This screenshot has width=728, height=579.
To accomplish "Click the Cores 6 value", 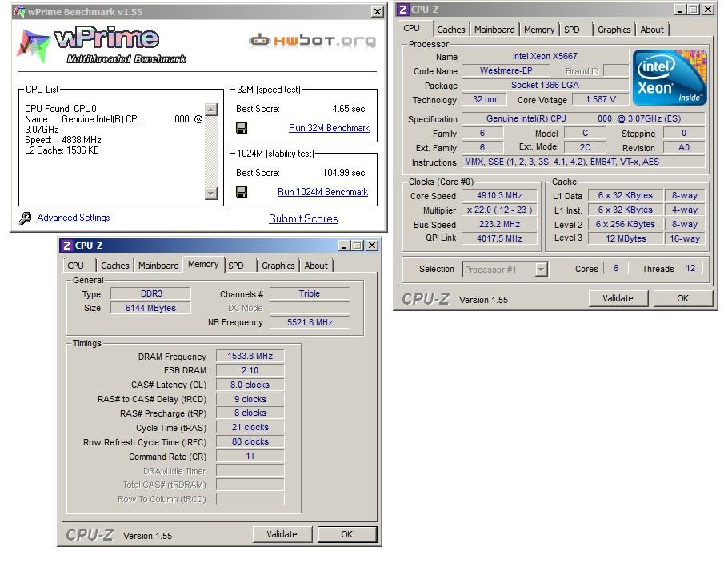I will (616, 268).
